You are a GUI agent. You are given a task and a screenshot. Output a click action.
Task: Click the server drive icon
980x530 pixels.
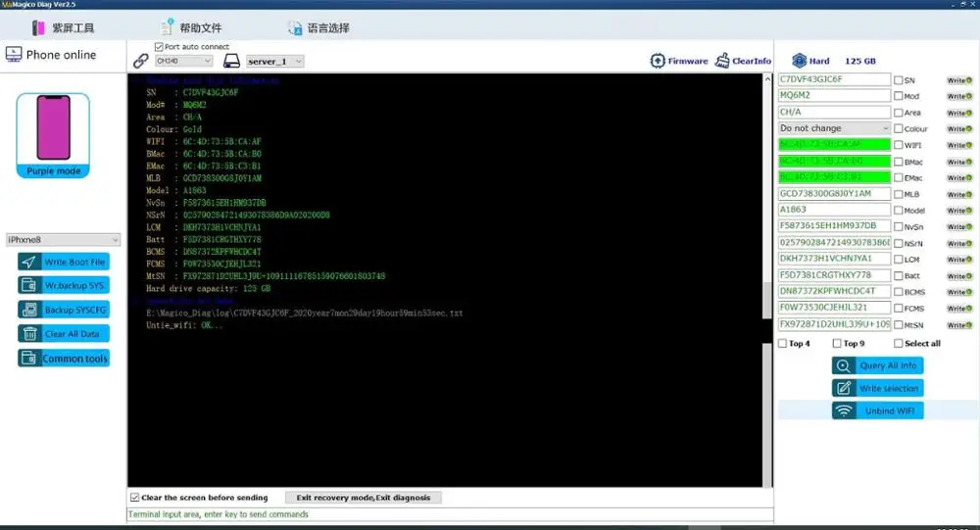pyautogui.click(x=232, y=61)
